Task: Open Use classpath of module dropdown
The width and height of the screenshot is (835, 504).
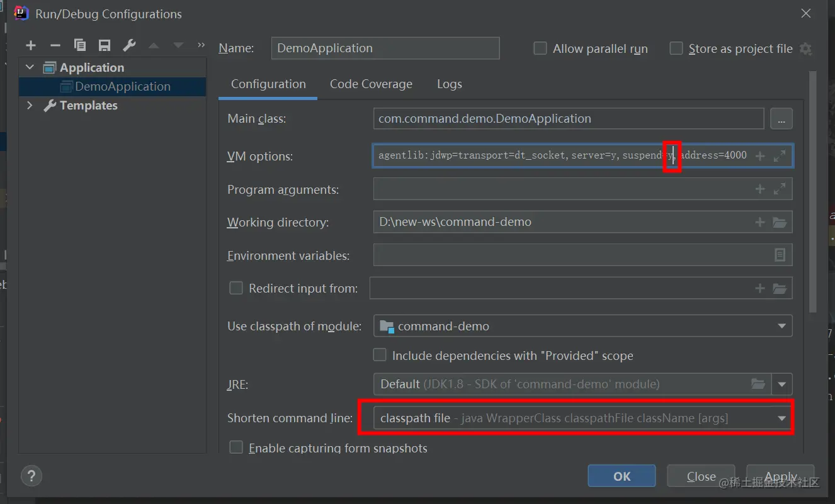Action: tap(582, 326)
